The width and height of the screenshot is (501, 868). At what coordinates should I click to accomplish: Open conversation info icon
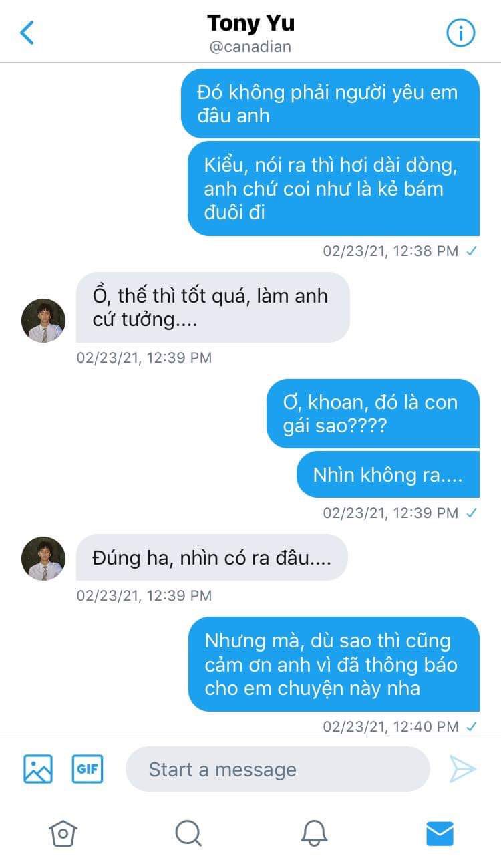tap(460, 32)
